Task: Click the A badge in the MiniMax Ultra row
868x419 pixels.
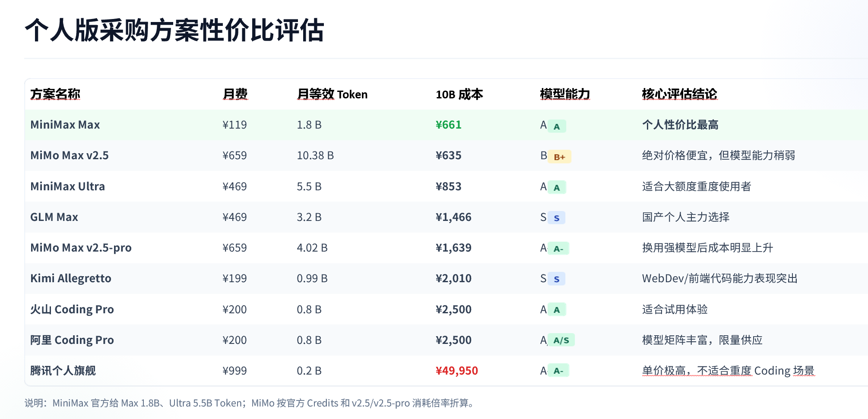Action: (557, 187)
